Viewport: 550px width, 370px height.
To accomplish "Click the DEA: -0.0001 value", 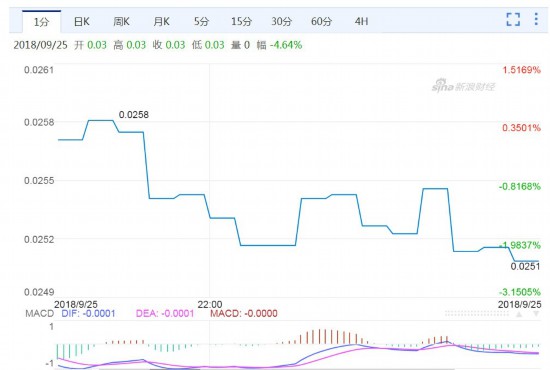I will [x=165, y=313].
